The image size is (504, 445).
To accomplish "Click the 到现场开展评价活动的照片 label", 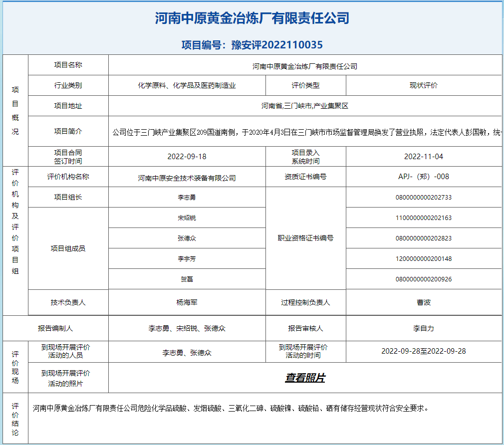I will pos(66,379).
